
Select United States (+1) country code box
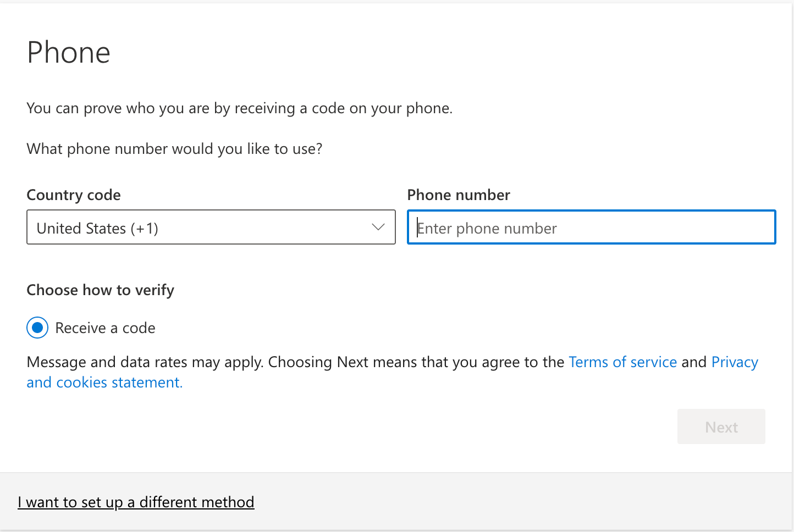click(211, 227)
